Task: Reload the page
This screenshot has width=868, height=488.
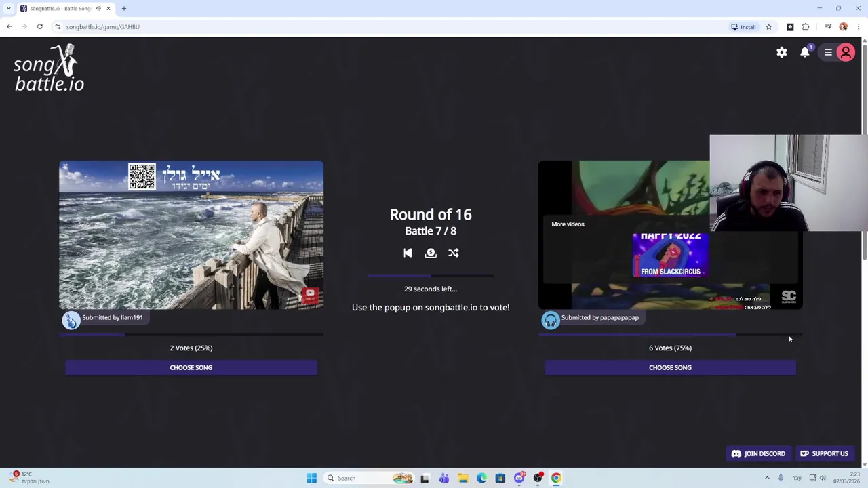Action: pyautogui.click(x=40, y=27)
